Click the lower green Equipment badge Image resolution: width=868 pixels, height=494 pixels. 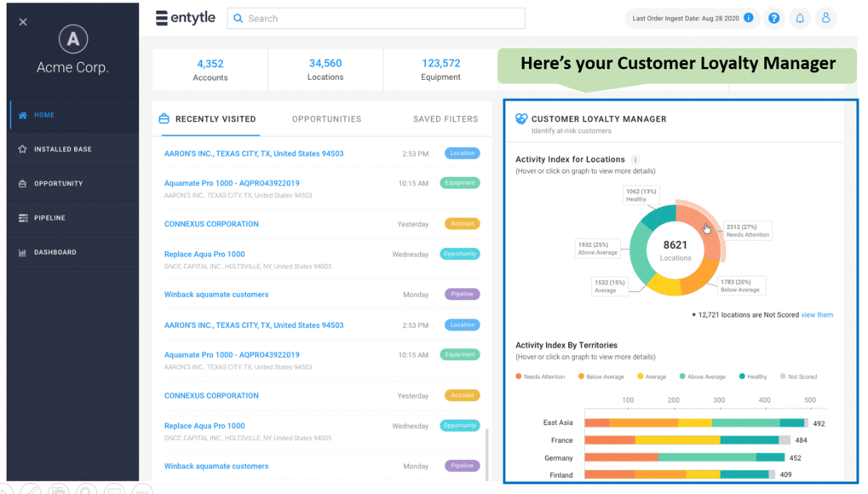(460, 354)
